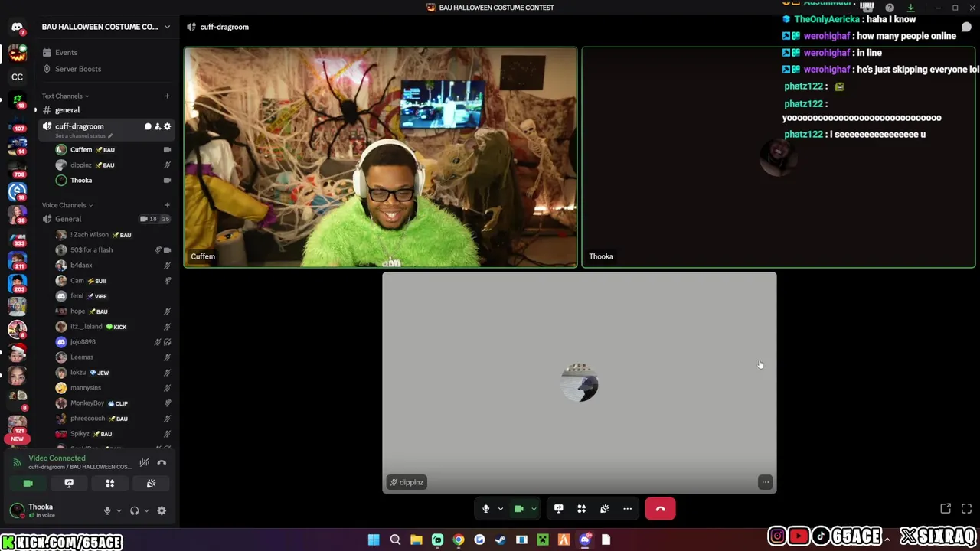Screen dimensions: 980x551
Task: Open Discord direct messages home icon
Action: click(17, 27)
